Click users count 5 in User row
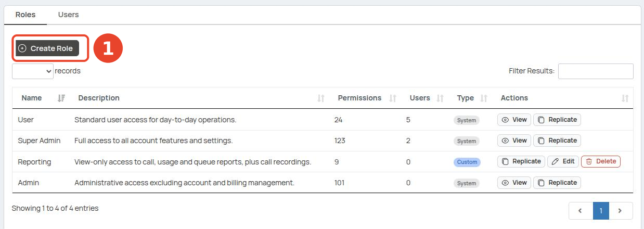Image resolution: width=644 pixels, height=229 pixels. 408,120
